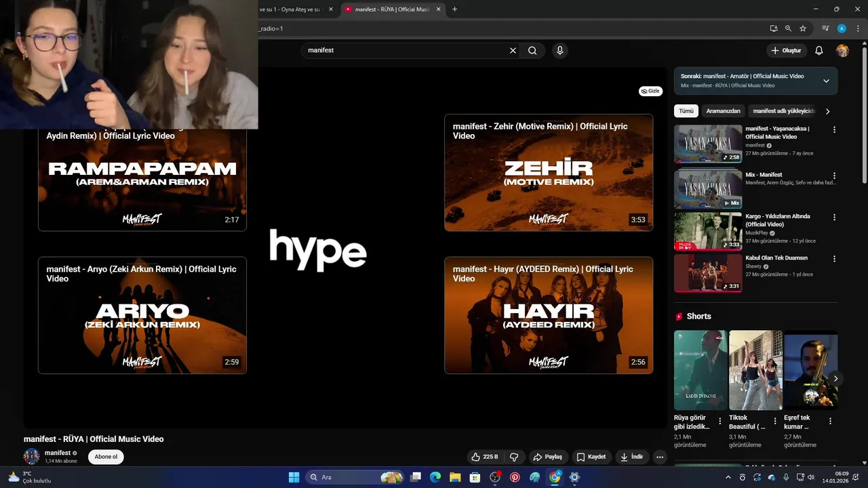The image size is (868, 488).
Task: Open the manifest channel avatar
Action: 32,457
